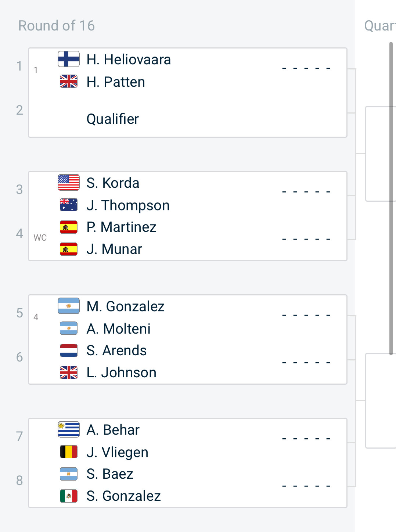Open player P. Martinez
396x532 pixels.
tap(121, 227)
